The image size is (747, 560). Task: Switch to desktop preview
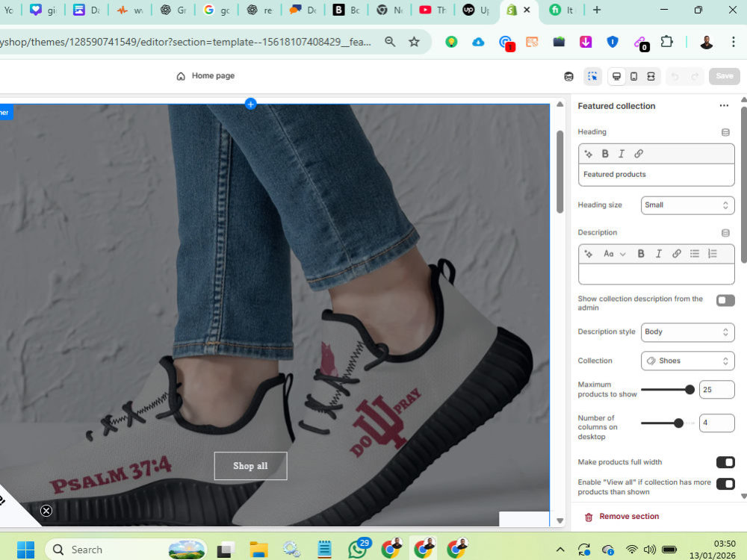point(616,77)
